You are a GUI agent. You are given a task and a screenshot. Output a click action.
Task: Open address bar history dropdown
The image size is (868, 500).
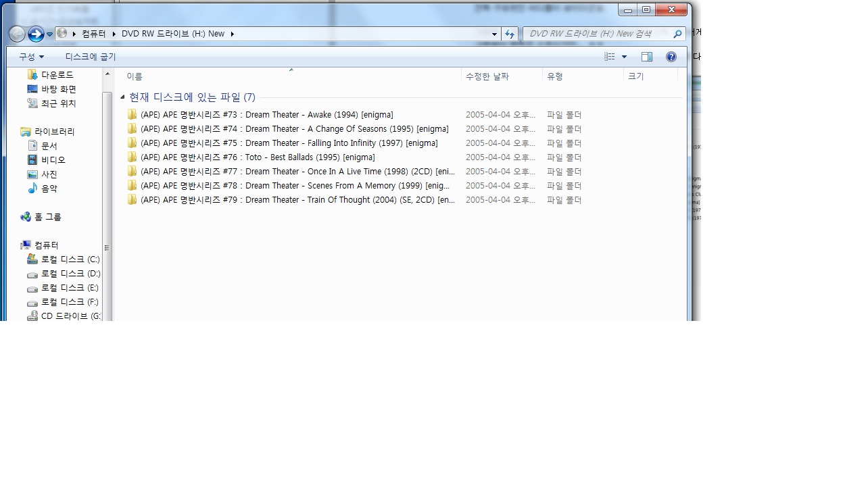(x=494, y=34)
